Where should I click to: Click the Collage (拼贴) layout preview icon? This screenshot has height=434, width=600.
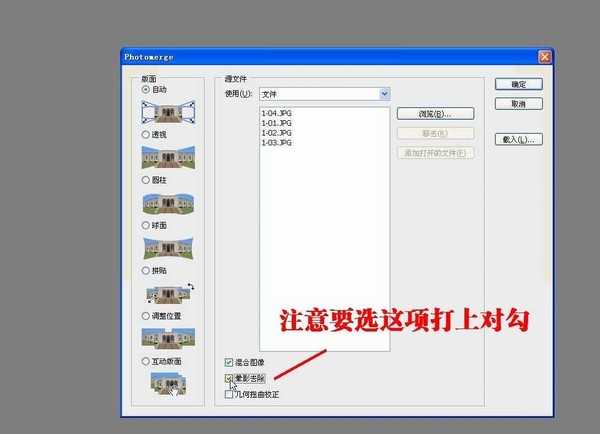pos(167,292)
